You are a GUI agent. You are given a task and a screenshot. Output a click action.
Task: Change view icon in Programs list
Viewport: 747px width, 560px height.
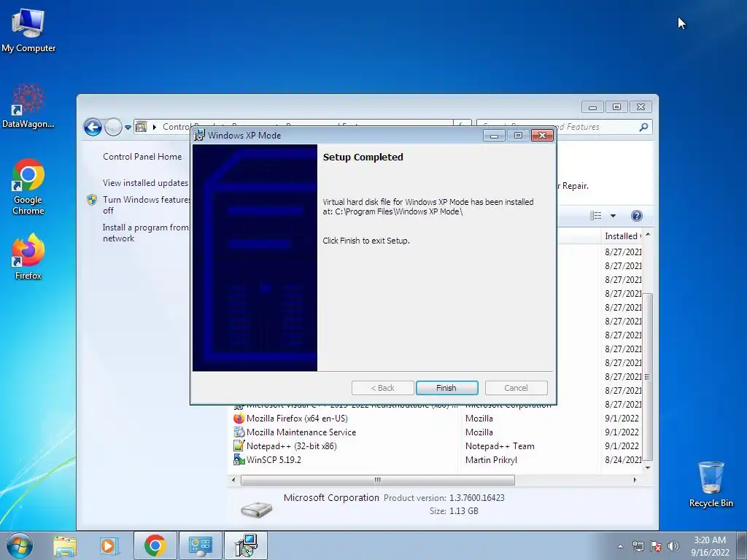595,216
